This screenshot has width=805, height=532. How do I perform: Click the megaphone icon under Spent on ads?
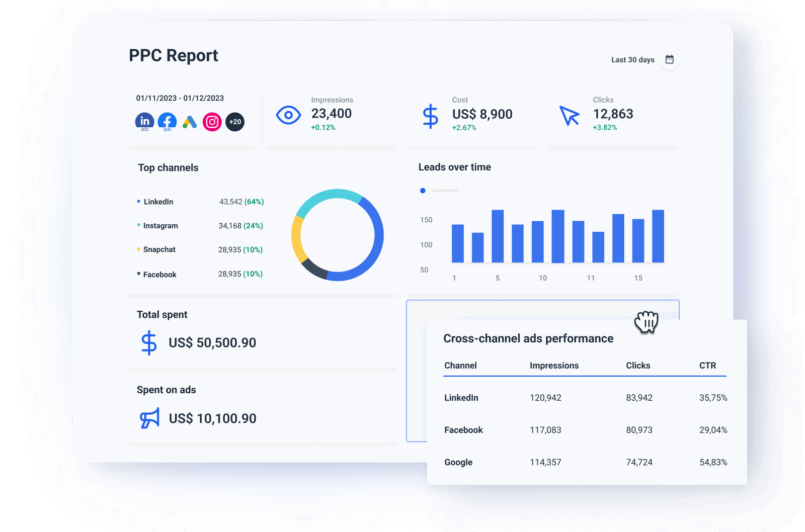tap(148, 418)
